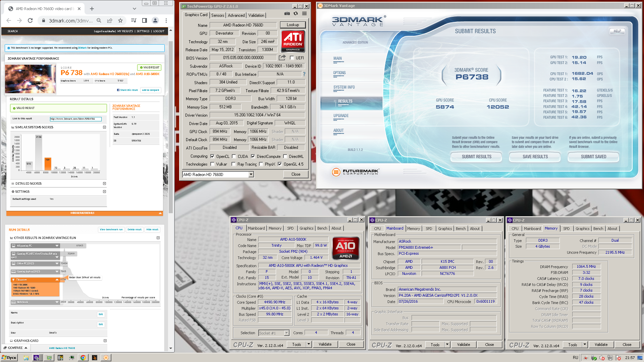Open Tools dropdown arrow in CPU-Z CPU window

pos(309,344)
